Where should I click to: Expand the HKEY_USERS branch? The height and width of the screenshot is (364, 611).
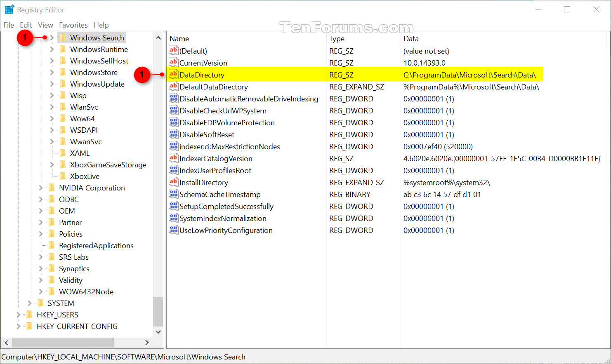tap(18, 315)
